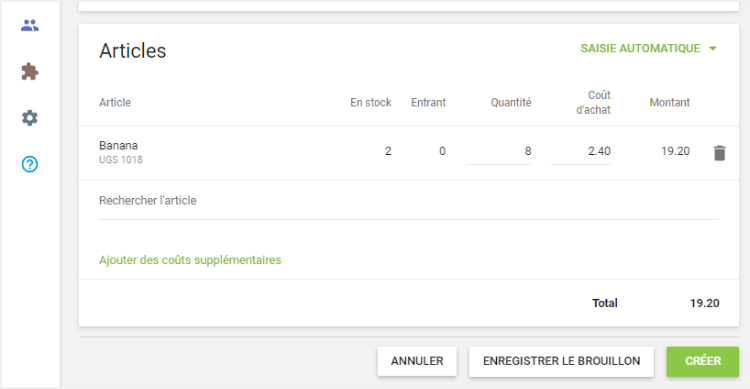Open the Integrations puzzle icon
Screen dimensions: 750x389
point(30,72)
